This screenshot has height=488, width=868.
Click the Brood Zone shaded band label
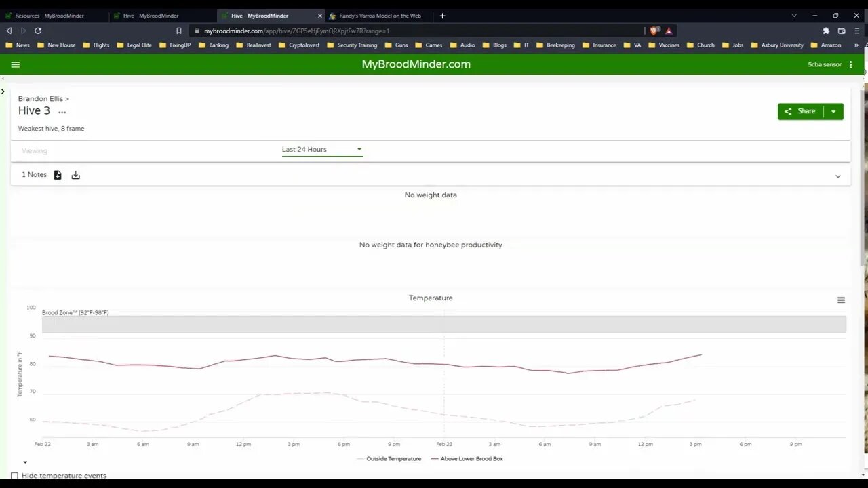75,313
